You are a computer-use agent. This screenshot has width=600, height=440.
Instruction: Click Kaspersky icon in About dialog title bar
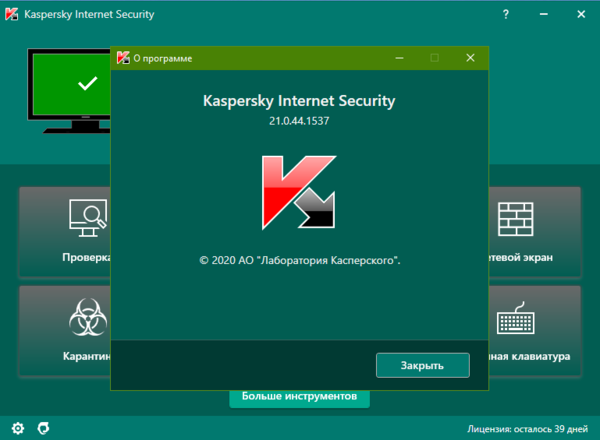click(123, 58)
